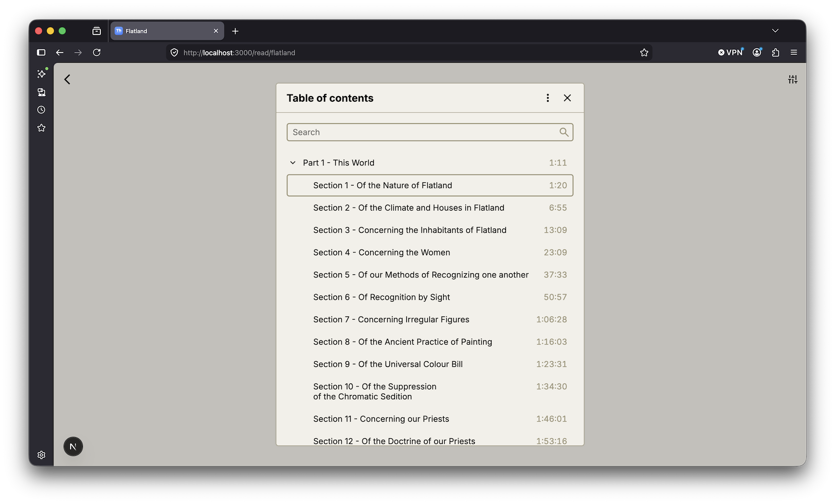Open sidebar settings gear icon
Screen dimensions: 835x504
(42, 455)
